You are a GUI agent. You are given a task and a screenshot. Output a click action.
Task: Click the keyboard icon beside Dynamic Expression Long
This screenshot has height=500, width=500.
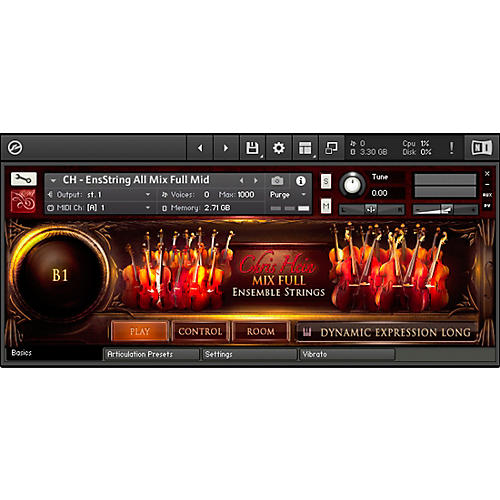pyautogui.click(x=307, y=332)
